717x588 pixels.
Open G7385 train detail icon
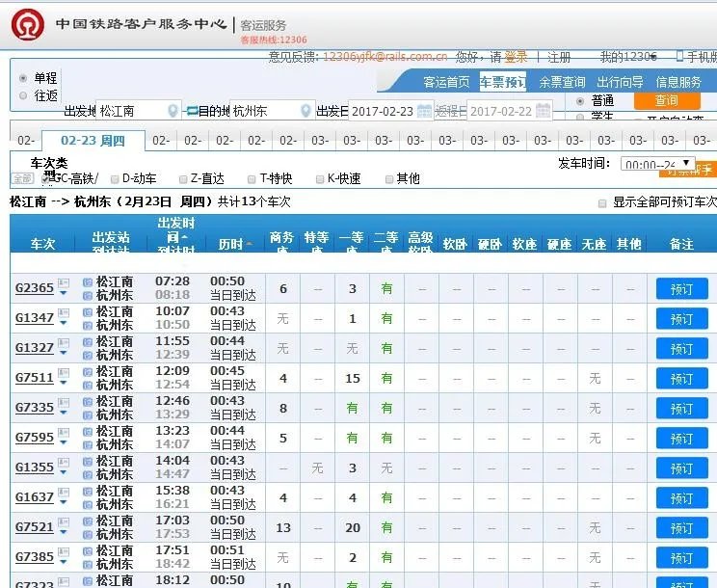(64, 552)
